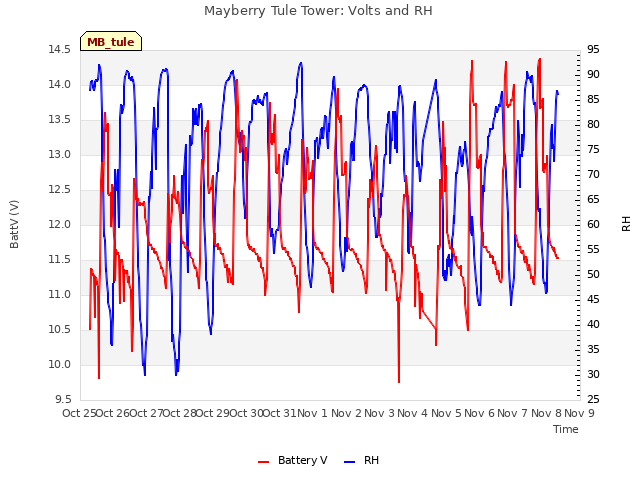Image resolution: width=640 pixels, height=480 pixels.
Task: Click the 14.5 left axis tick label
Action: (60, 50)
